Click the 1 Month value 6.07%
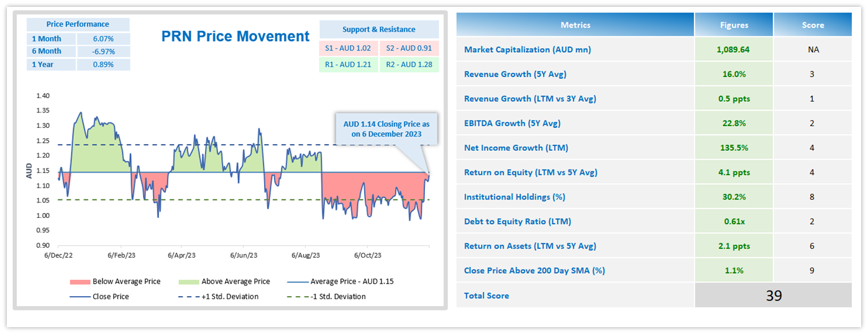 pyautogui.click(x=103, y=38)
